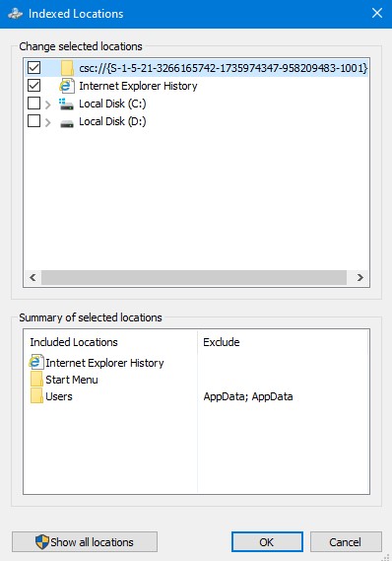The width and height of the screenshot is (392, 561).
Task: Click the Start Menu folder icon
Action: pos(36,379)
